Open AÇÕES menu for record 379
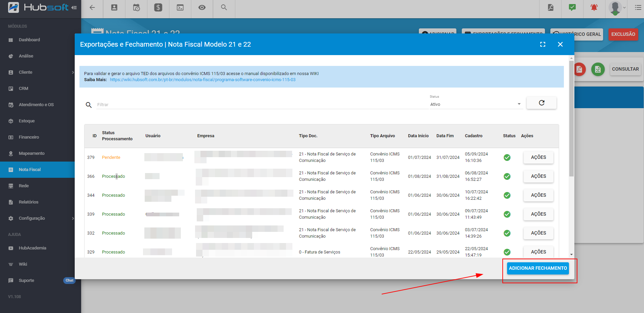Image resolution: width=644 pixels, height=313 pixels. (x=539, y=158)
